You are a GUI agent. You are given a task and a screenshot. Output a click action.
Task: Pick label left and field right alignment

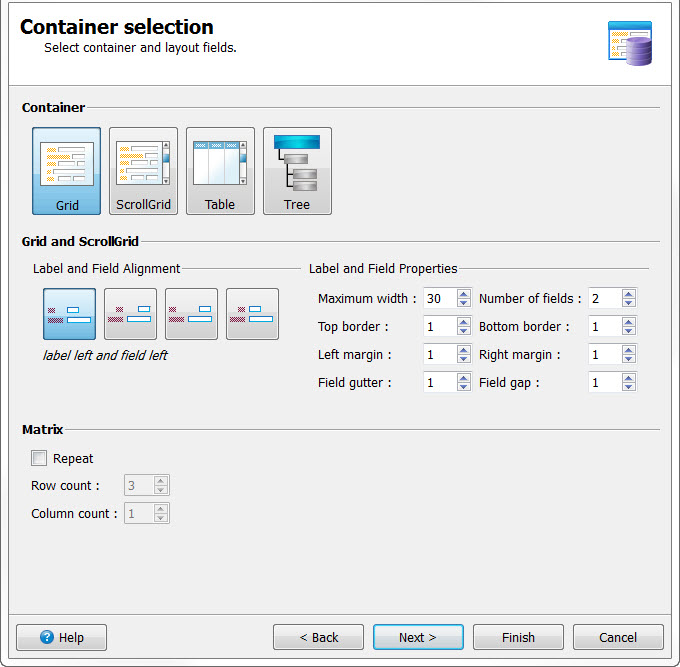click(x=192, y=314)
